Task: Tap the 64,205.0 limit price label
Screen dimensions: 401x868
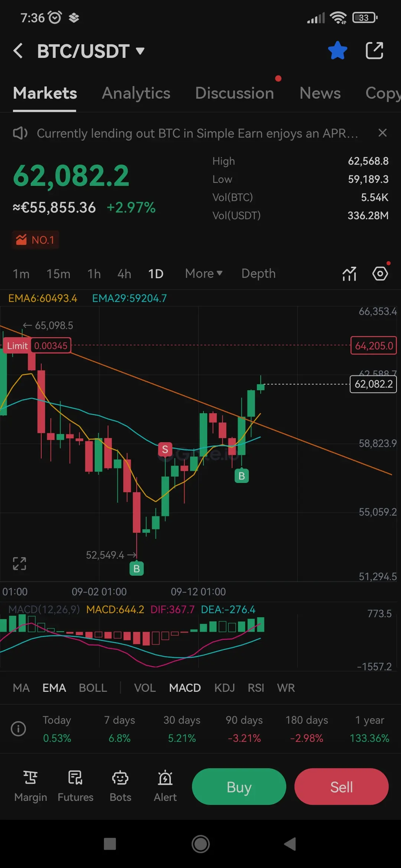Action: pos(374,346)
